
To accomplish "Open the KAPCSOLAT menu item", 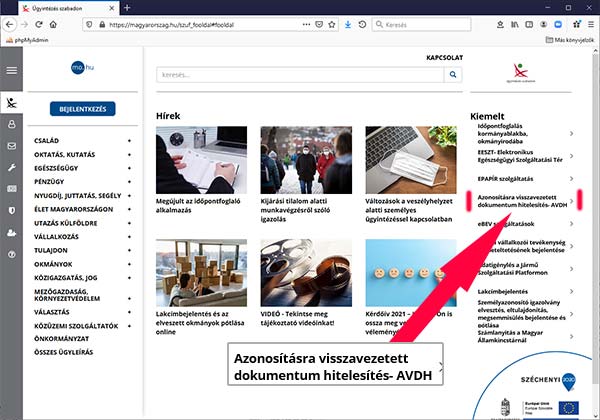I will point(443,58).
